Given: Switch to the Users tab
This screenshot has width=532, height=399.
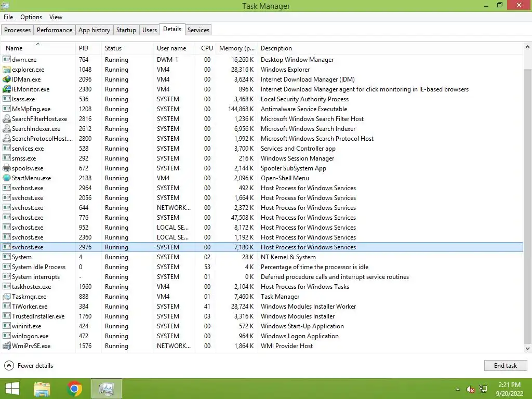Looking at the screenshot, I should [x=149, y=30].
